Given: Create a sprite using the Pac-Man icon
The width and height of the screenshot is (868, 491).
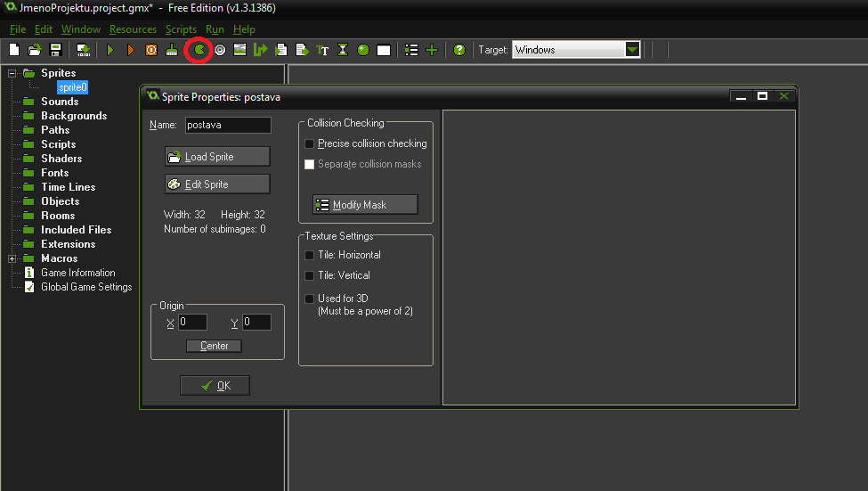Looking at the screenshot, I should (199, 50).
